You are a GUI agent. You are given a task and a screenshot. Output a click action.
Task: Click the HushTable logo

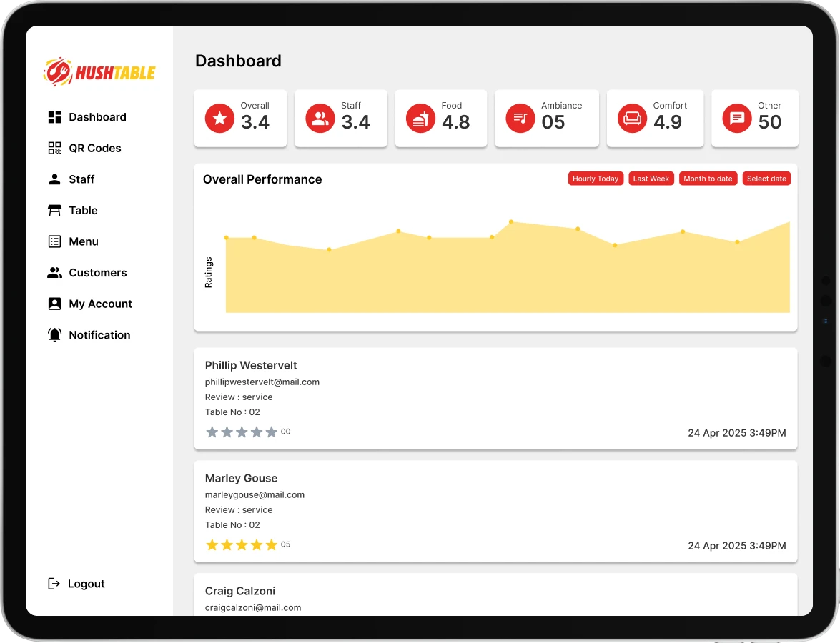pos(99,71)
